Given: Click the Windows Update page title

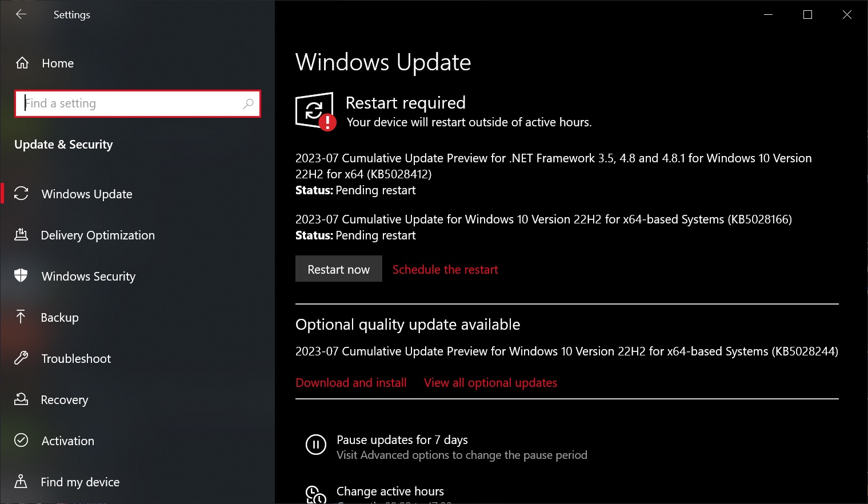Looking at the screenshot, I should coord(383,62).
